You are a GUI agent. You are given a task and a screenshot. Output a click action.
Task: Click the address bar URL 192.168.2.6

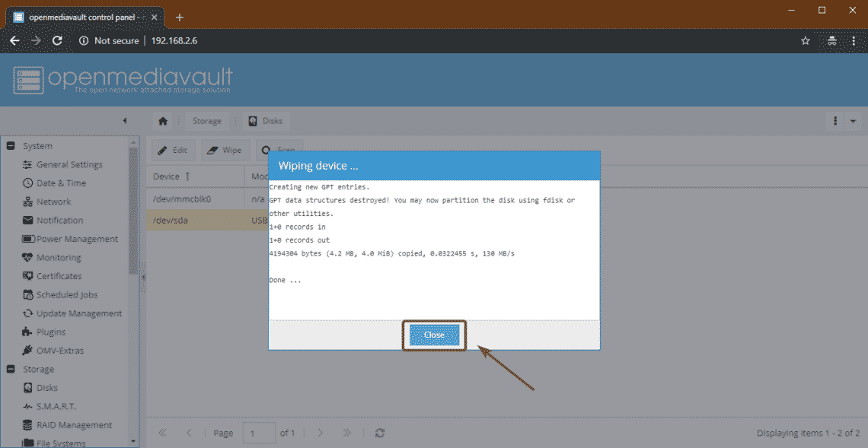[x=174, y=40]
